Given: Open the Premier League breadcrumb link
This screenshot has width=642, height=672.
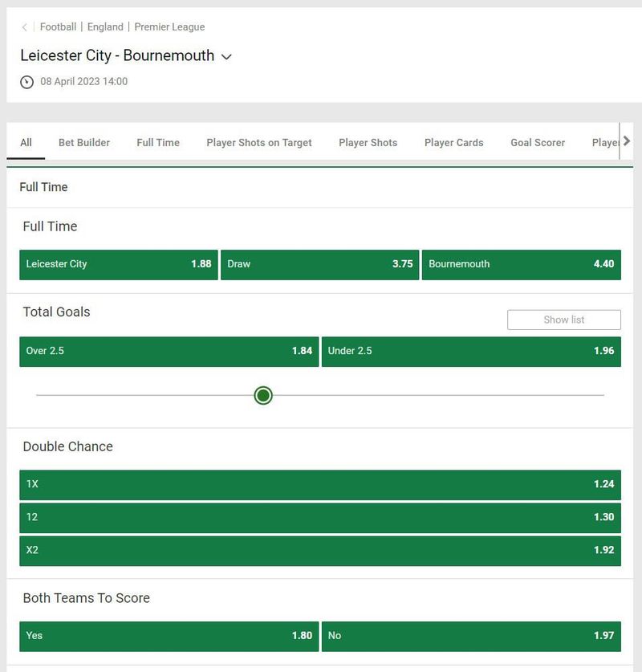Looking at the screenshot, I should point(169,27).
